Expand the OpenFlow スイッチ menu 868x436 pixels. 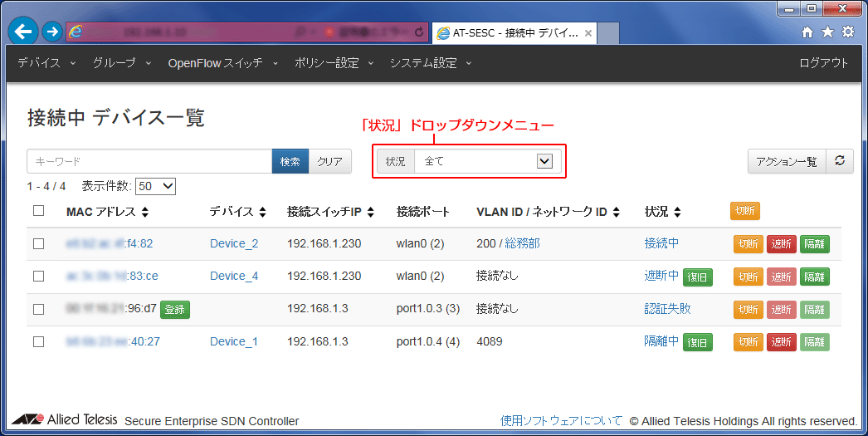(223, 63)
